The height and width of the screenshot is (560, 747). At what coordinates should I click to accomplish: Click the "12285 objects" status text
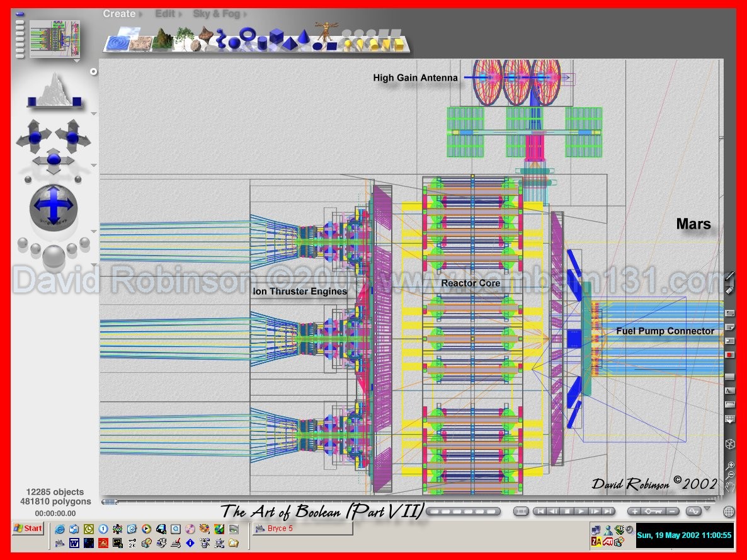[55, 491]
